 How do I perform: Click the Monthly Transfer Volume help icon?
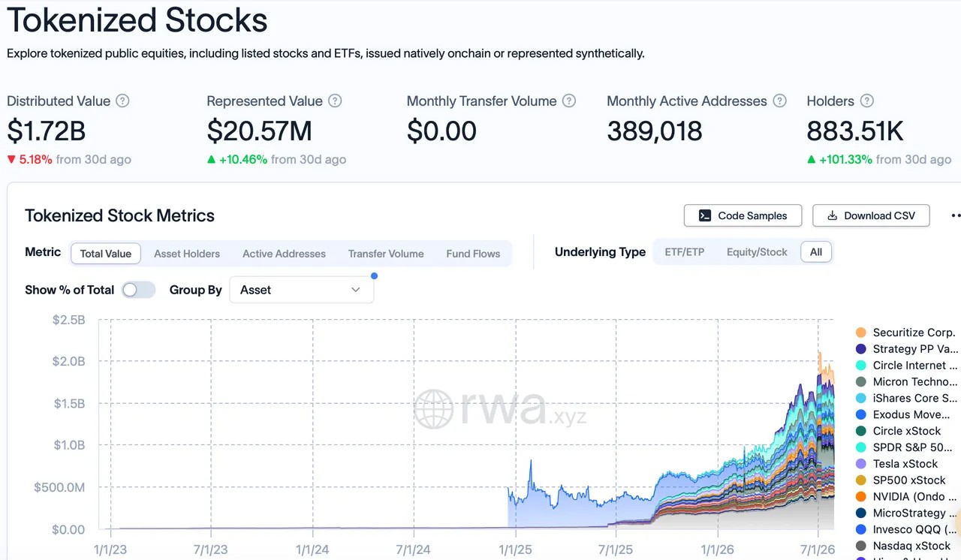[x=569, y=101]
